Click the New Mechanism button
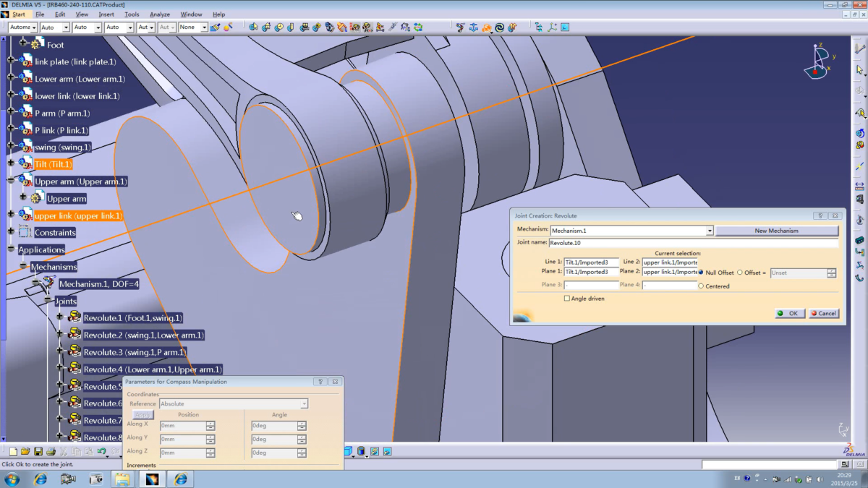 [776, 231]
